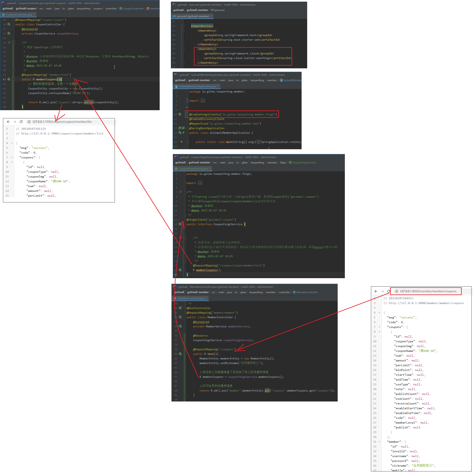Click autowired dependency gutter icon on CouponController line 32
Screen dimensions: 476x475
9,33
